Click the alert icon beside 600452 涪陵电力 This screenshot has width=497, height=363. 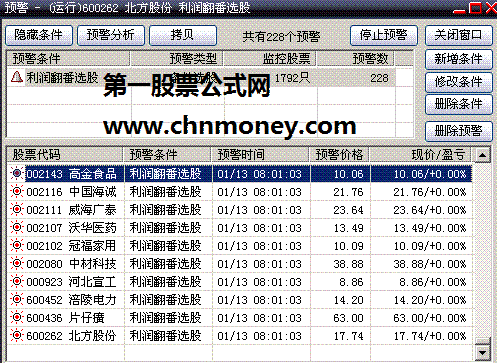click(17, 299)
